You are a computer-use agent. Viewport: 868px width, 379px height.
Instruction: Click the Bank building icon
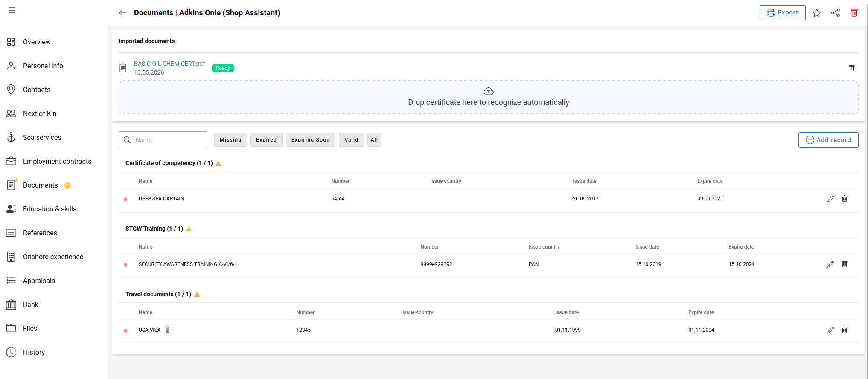[x=11, y=304]
